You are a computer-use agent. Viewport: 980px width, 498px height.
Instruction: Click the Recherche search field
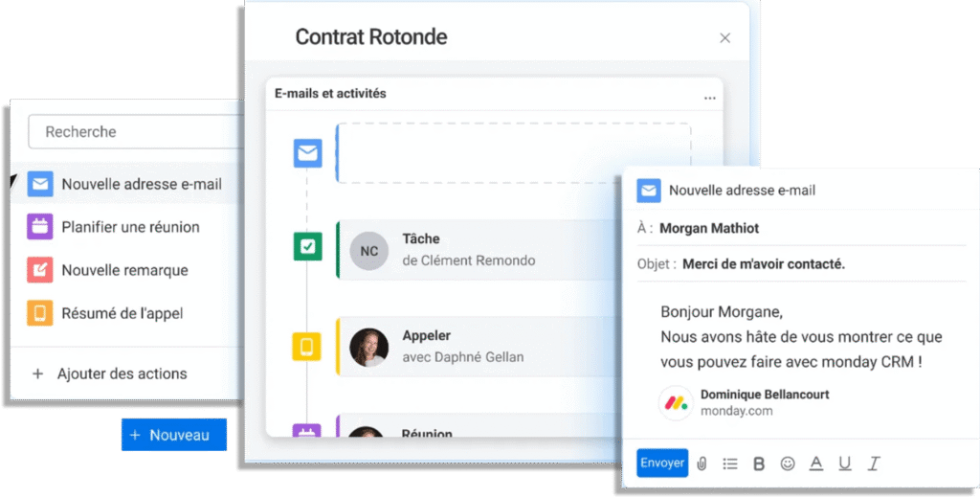click(136, 131)
